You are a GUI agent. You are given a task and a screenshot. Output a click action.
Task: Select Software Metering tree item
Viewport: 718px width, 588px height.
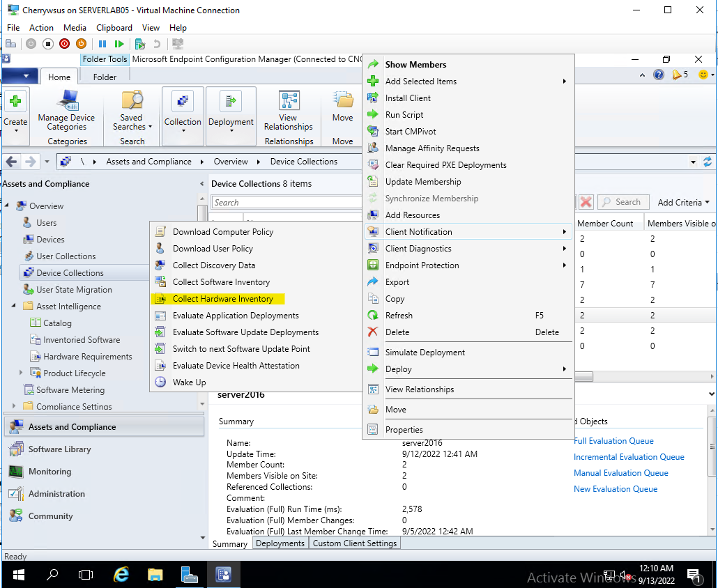pos(70,390)
